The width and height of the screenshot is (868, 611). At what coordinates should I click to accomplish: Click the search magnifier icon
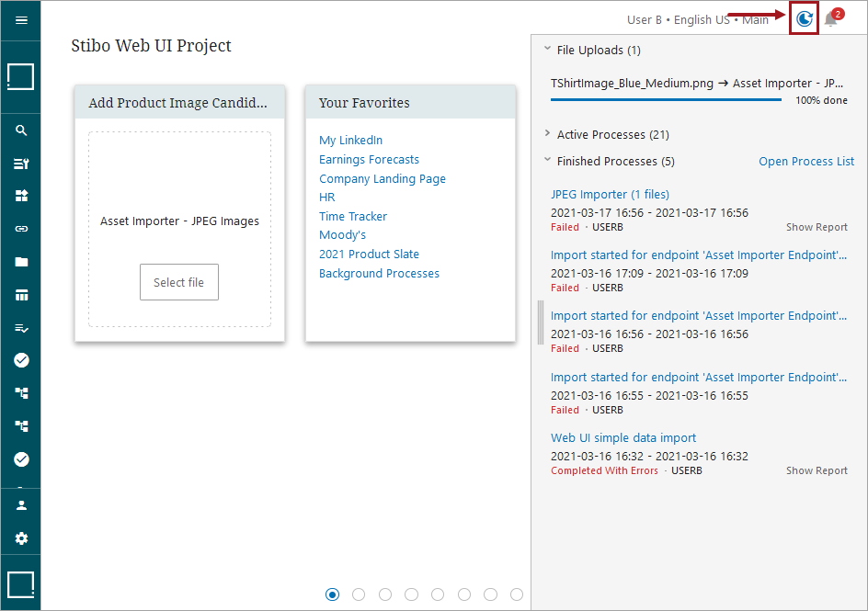coord(21,130)
